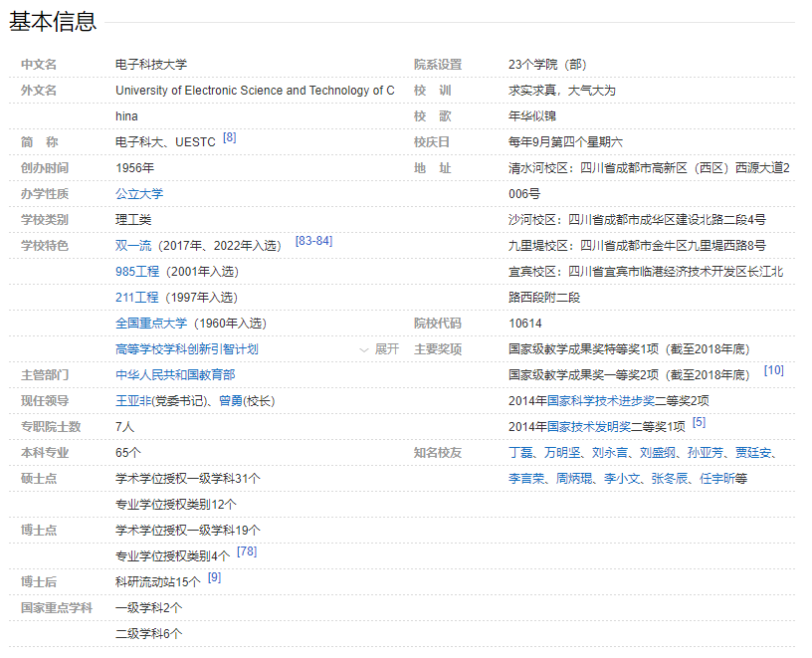Click citation [9] after 科研流动站15个
Image resolution: width=812 pixels, height=658 pixels.
tap(214, 577)
